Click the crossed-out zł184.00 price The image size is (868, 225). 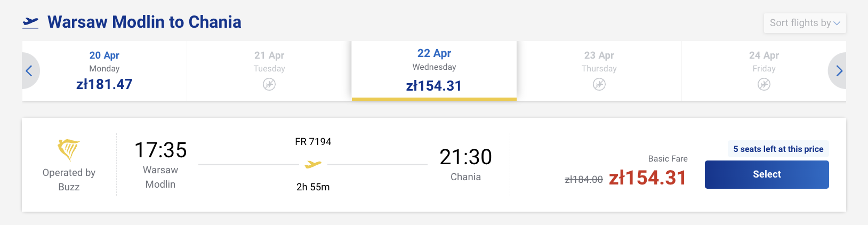tap(584, 180)
